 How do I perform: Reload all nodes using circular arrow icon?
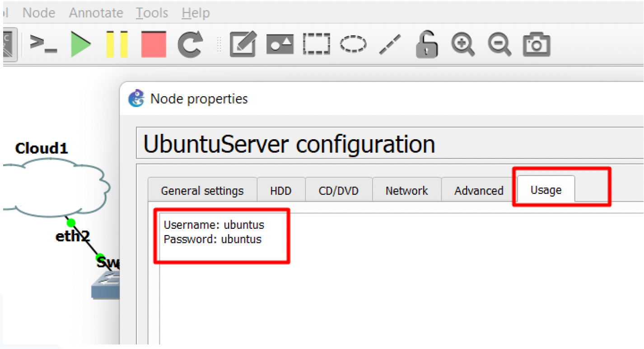(x=190, y=44)
